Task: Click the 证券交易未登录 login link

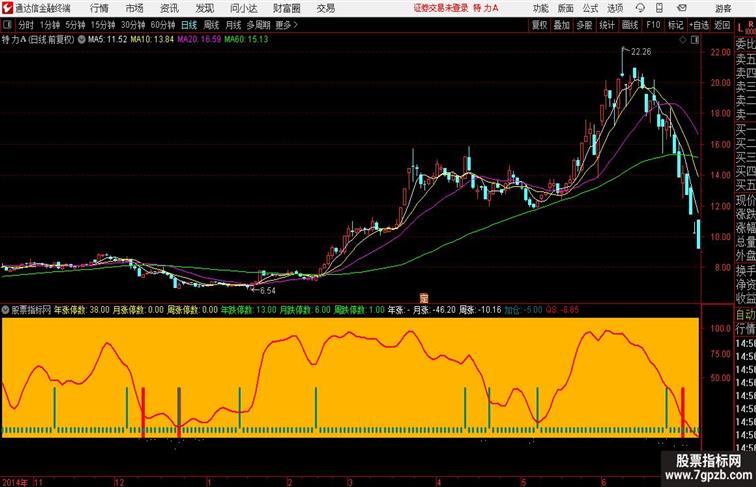Action: coord(441,8)
